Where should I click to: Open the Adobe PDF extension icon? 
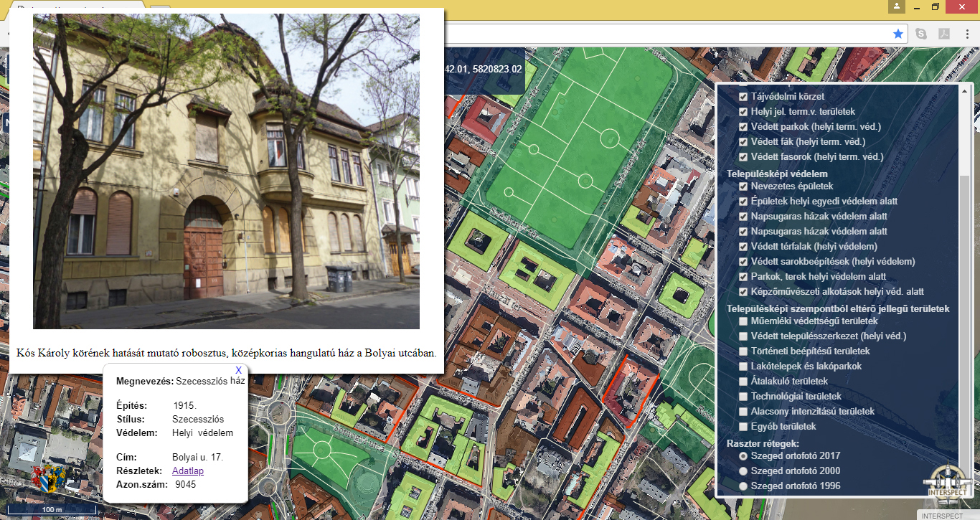click(944, 34)
